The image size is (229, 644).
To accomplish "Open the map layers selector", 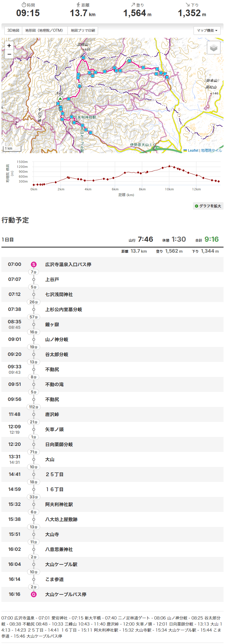I will tap(213, 48).
